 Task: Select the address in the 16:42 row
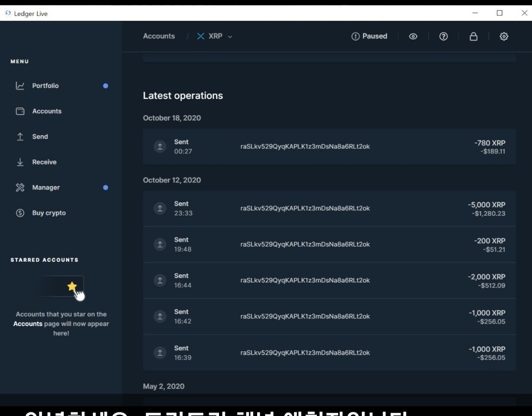pyautogui.click(x=305, y=316)
